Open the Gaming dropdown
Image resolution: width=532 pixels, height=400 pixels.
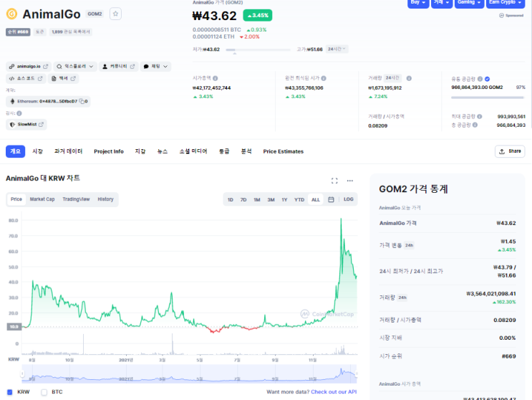point(469,3)
